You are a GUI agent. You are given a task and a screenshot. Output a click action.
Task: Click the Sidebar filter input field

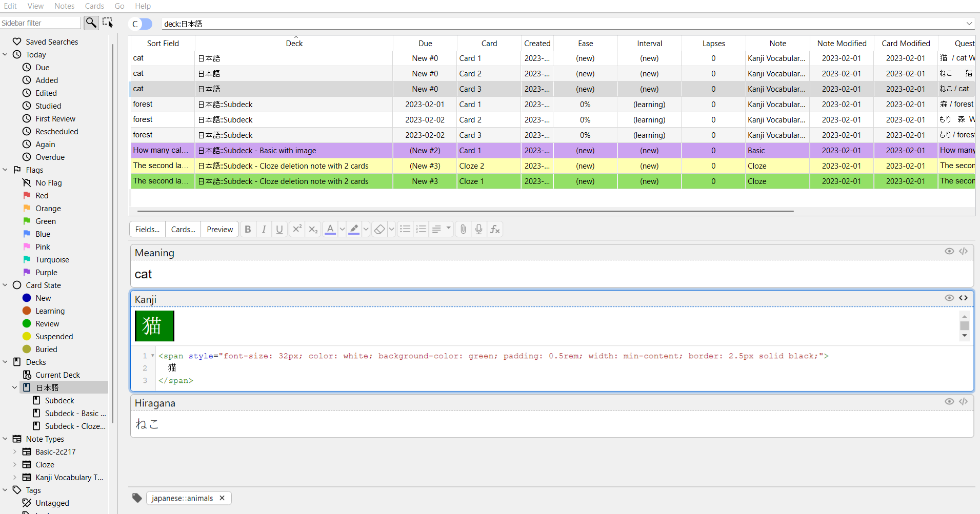41,23
